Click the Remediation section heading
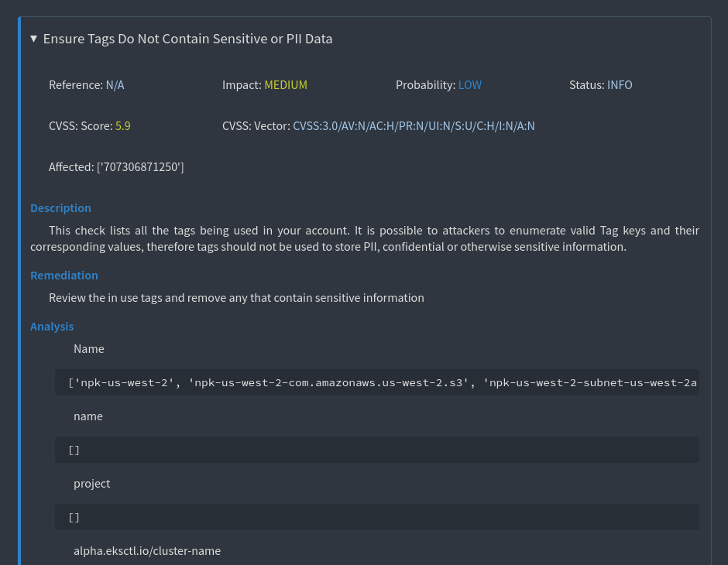 [x=64, y=276]
